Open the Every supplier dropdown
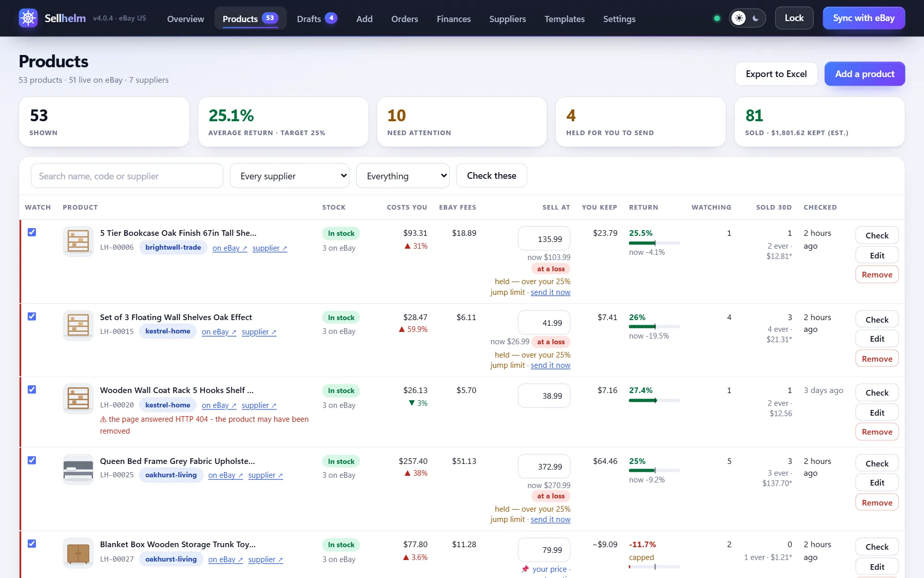The image size is (924, 578). pos(290,176)
